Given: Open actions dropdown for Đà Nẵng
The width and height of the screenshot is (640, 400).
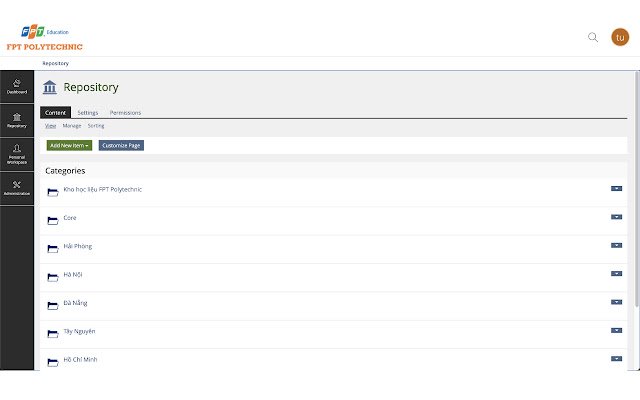Looking at the screenshot, I should (616, 302).
